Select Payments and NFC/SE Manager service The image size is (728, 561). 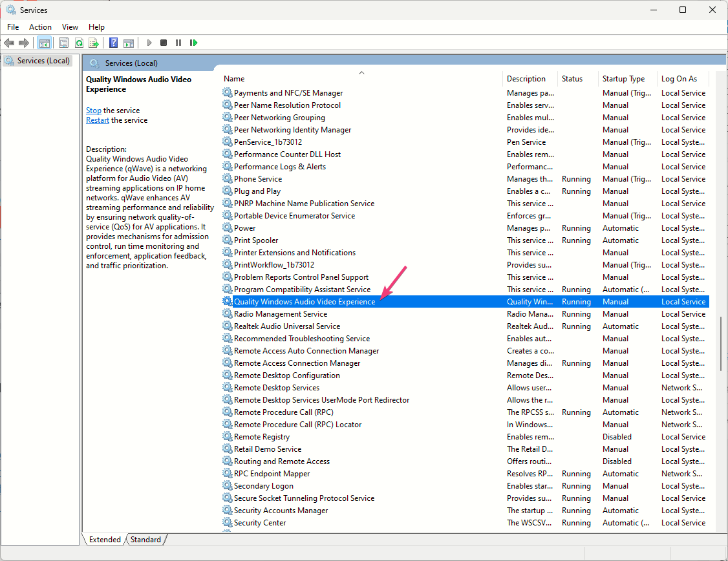(466, 93)
